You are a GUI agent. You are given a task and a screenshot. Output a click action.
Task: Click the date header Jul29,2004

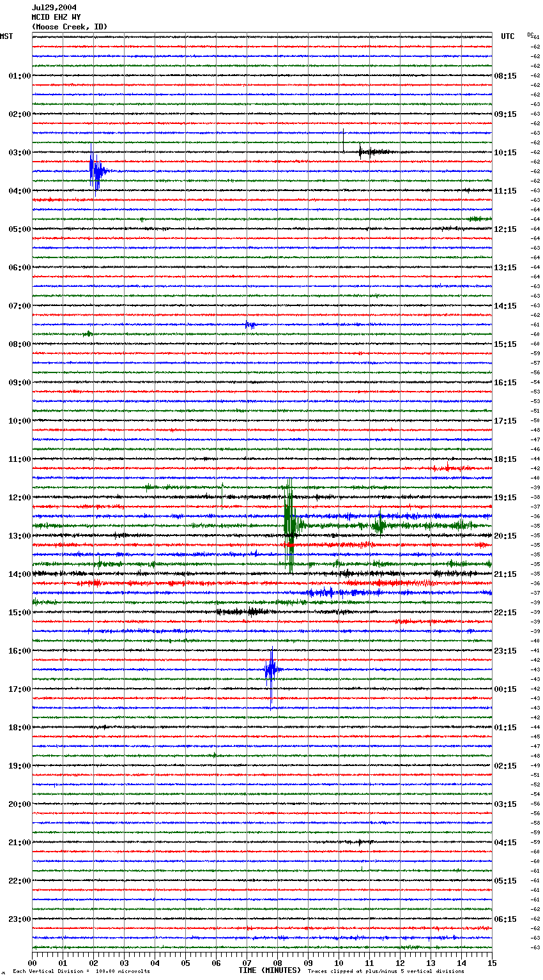click(54, 8)
